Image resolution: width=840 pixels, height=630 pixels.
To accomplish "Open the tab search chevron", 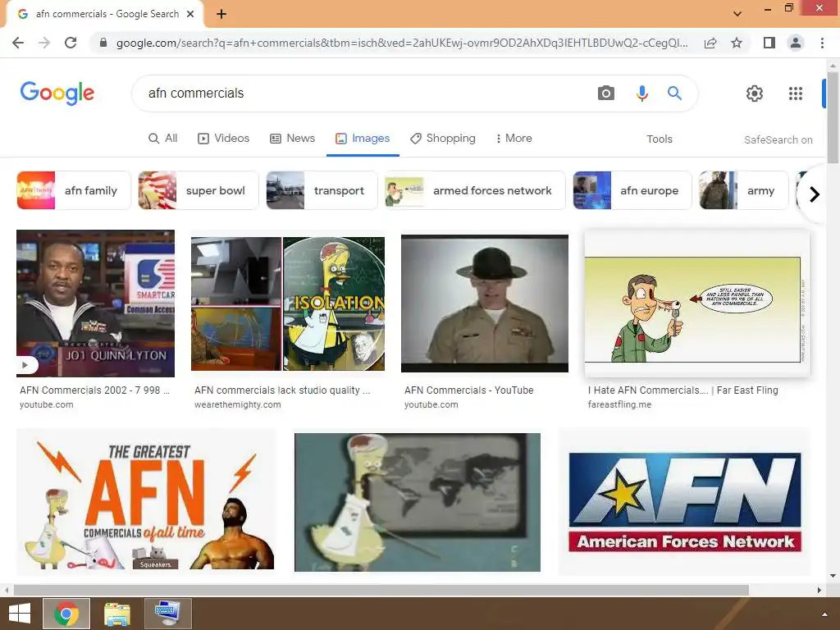I will [737, 14].
